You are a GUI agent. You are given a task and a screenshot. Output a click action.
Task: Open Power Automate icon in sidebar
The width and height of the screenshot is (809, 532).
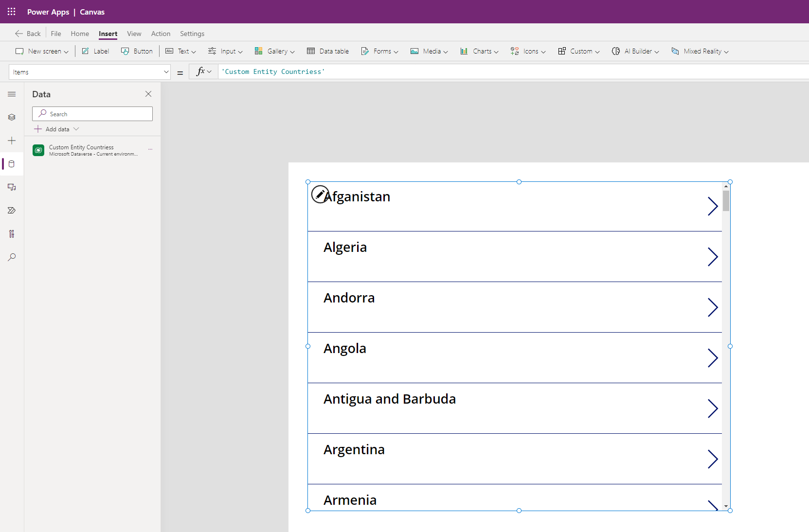12,211
